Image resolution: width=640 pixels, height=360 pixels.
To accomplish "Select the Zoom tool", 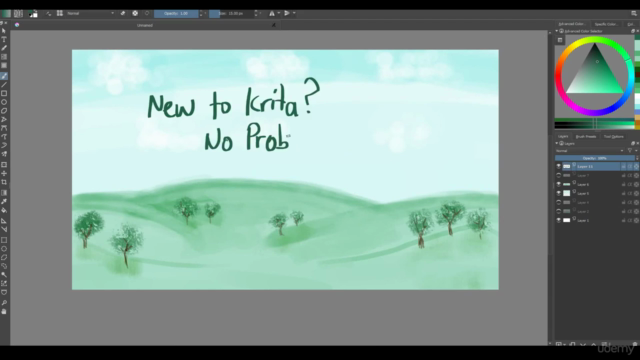I will [4, 303].
